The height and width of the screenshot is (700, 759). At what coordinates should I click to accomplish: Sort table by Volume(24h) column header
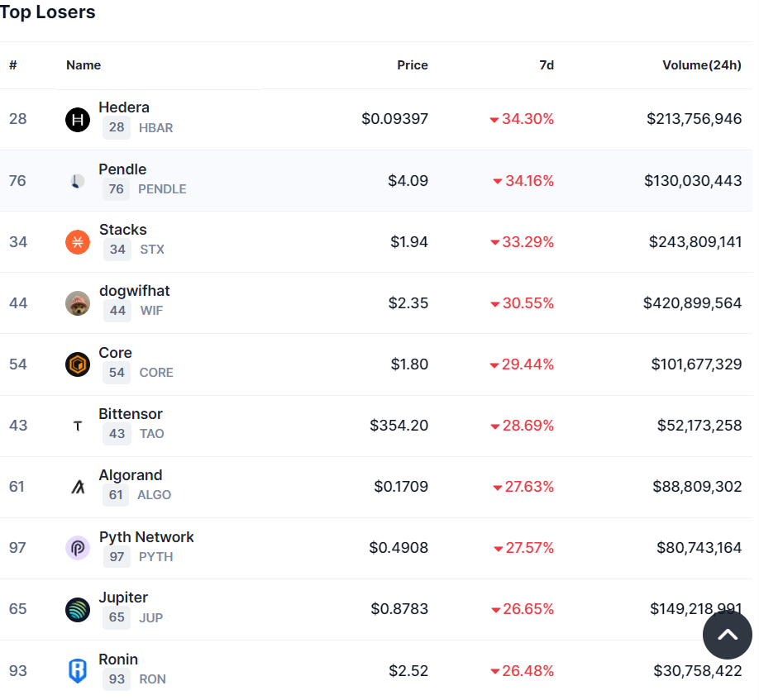point(701,65)
